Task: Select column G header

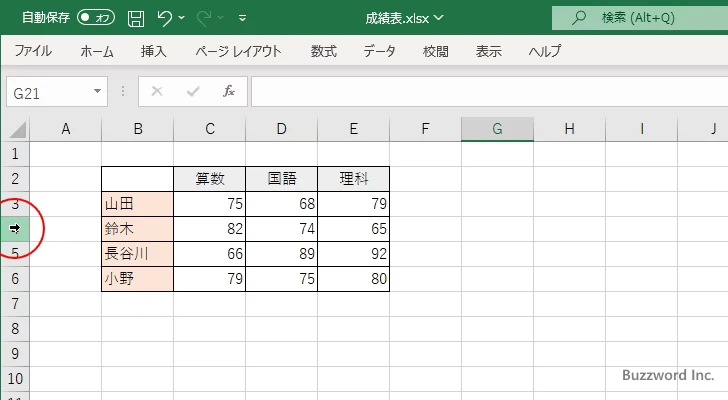Action: pyautogui.click(x=497, y=129)
